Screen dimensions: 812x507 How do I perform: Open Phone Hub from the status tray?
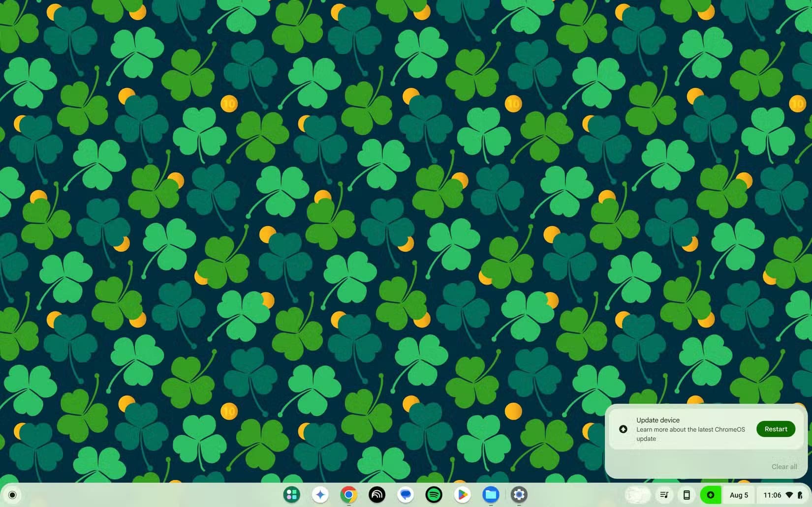point(687,495)
